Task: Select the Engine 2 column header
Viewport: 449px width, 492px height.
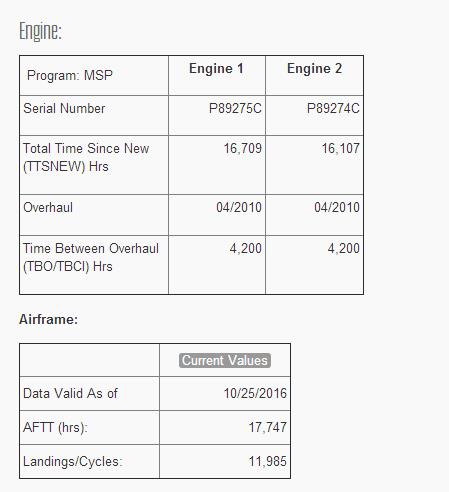Action: pyautogui.click(x=314, y=68)
